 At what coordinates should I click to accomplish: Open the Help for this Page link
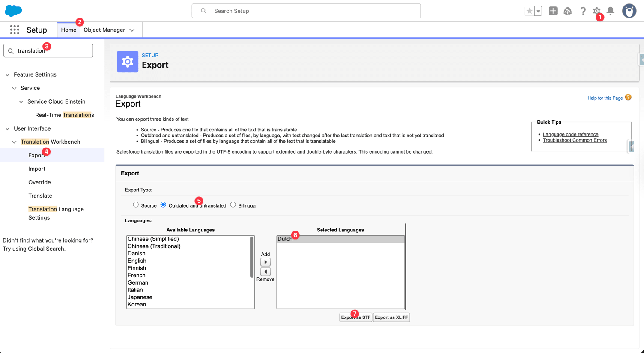pos(605,98)
